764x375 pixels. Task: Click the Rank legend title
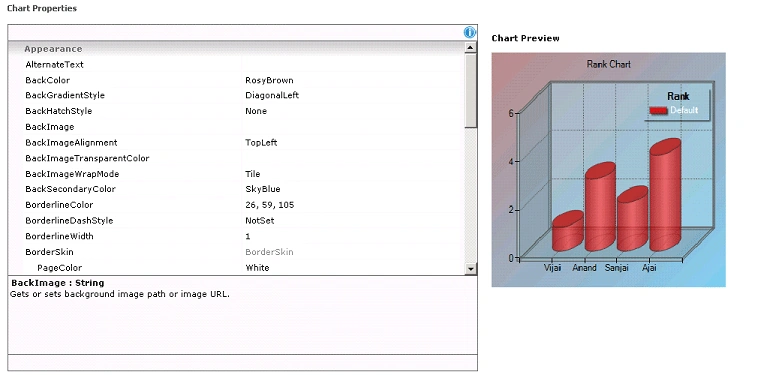(x=678, y=96)
